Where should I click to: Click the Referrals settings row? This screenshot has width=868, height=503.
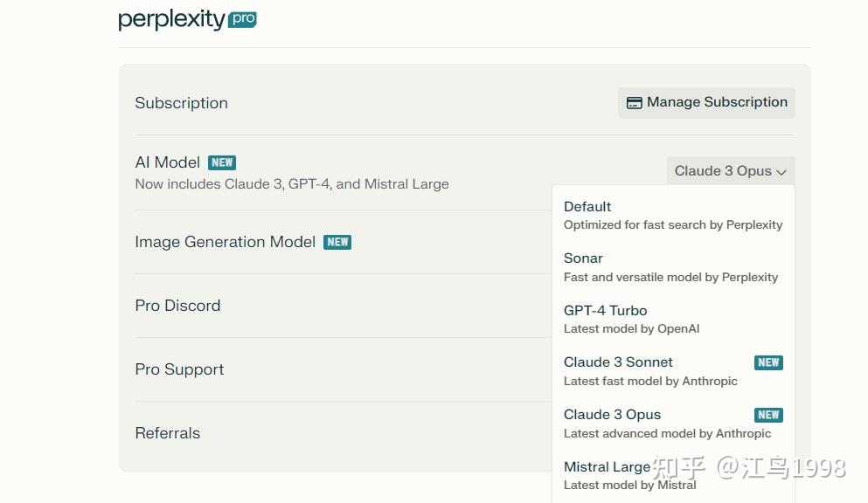pyautogui.click(x=168, y=433)
